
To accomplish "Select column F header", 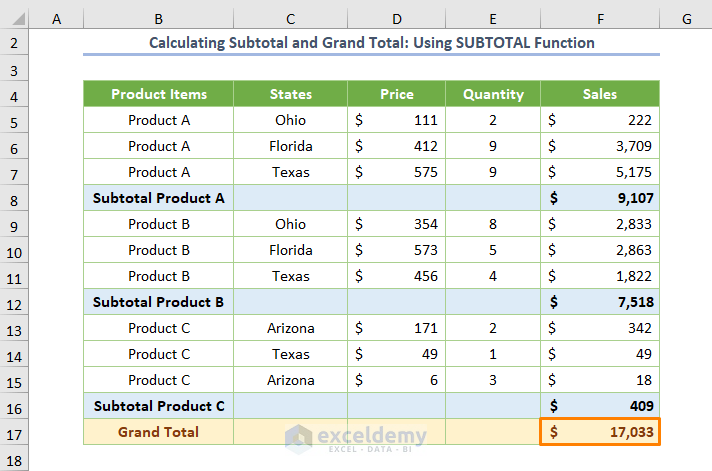I will (x=600, y=18).
